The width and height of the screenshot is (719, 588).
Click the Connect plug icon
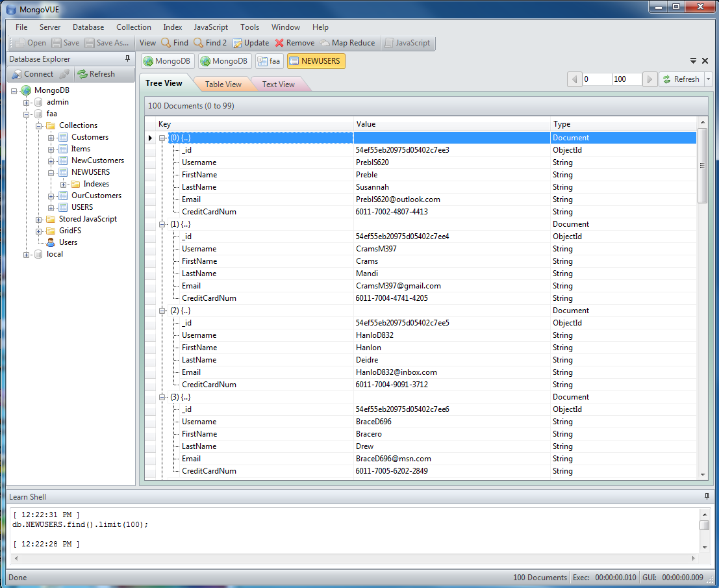17,74
